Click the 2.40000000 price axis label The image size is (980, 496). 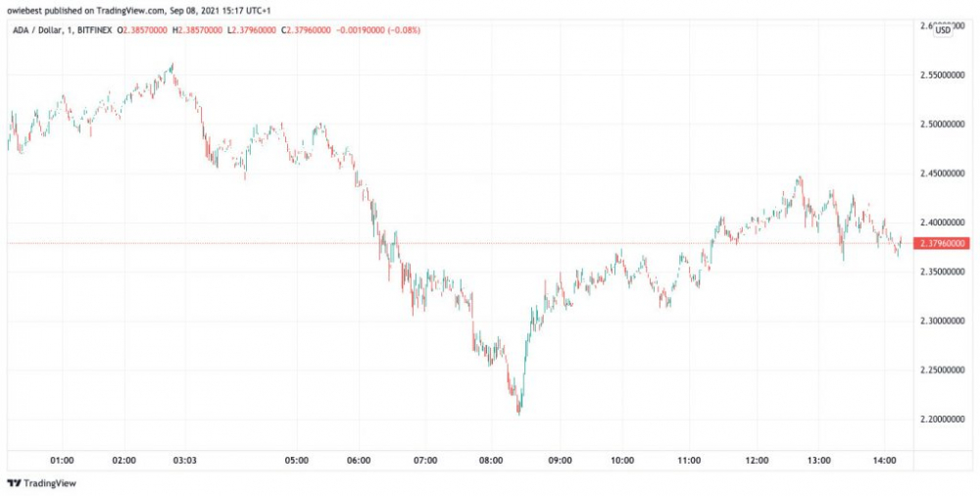[944, 223]
